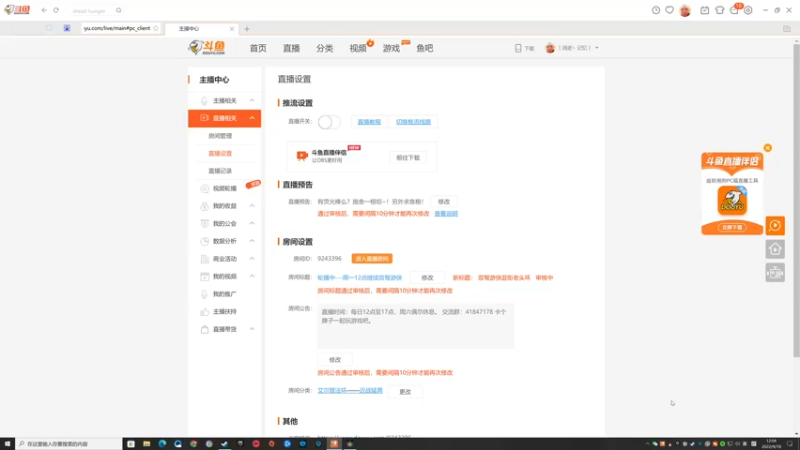Click the orange 进入直播房间 button
The height and width of the screenshot is (450, 800).
point(372,259)
